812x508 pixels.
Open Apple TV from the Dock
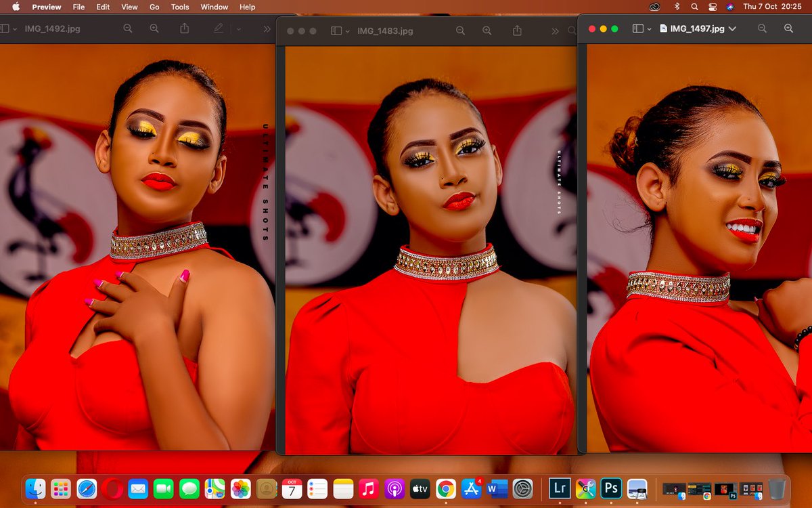tap(420, 488)
